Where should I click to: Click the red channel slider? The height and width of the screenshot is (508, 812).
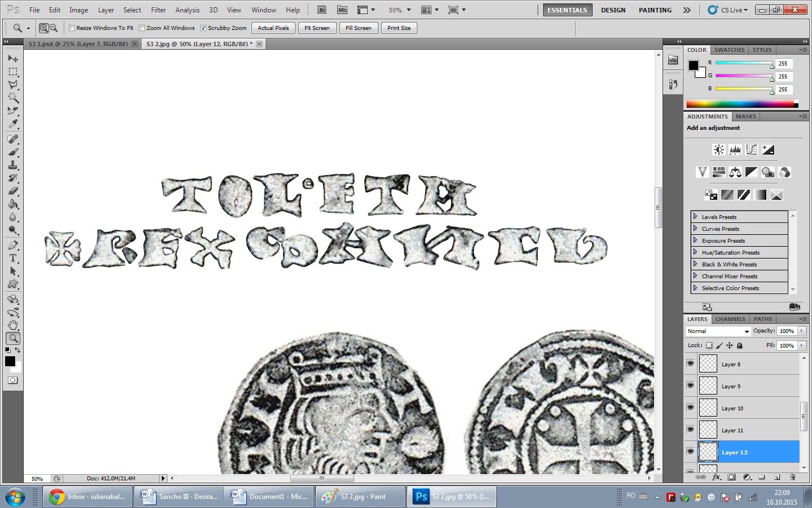click(744, 63)
